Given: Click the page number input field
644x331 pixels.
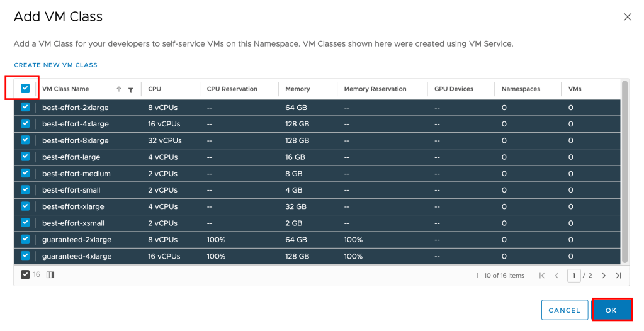Looking at the screenshot, I should click(x=573, y=276).
